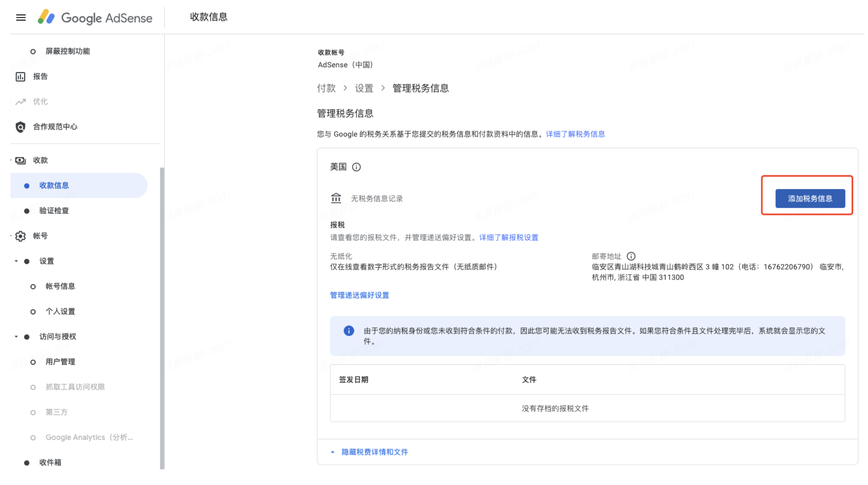Click the 帐号 gear icon

(x=21, y=236)
